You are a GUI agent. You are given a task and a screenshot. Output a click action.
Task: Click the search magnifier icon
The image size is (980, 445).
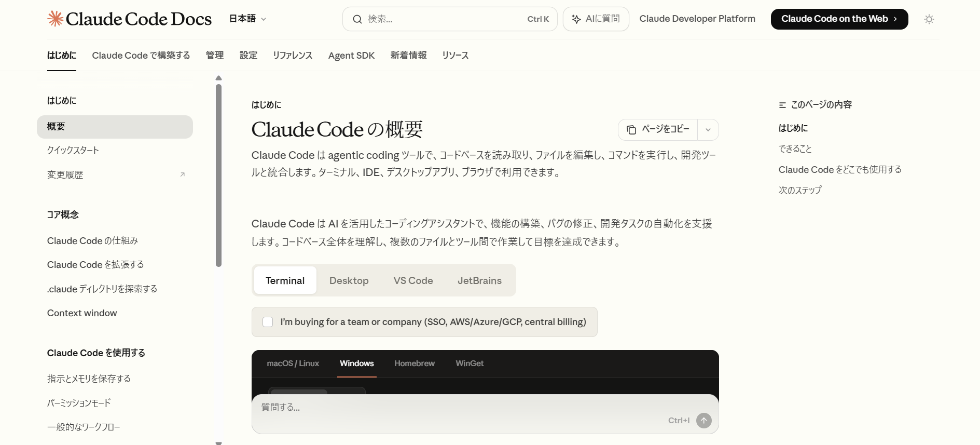357,19
